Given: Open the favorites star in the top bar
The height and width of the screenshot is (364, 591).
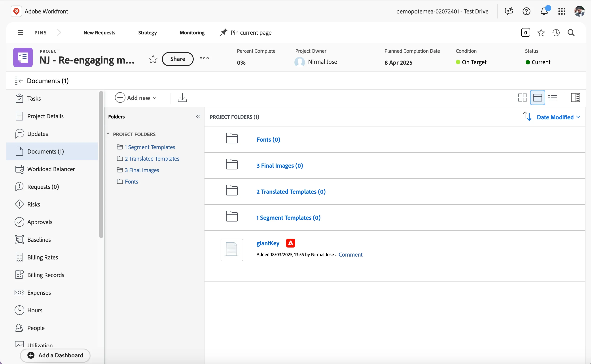Looking at the screenshot, I should (x=541, y=32).
